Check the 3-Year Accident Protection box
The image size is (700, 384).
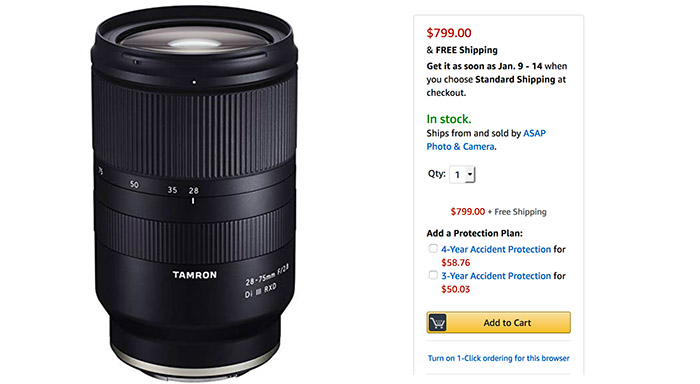(433, 275)
